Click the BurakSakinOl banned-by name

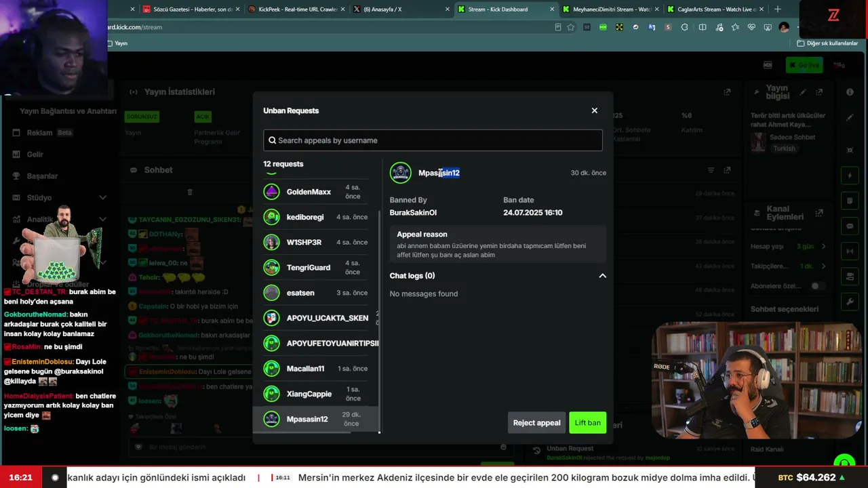413,213
